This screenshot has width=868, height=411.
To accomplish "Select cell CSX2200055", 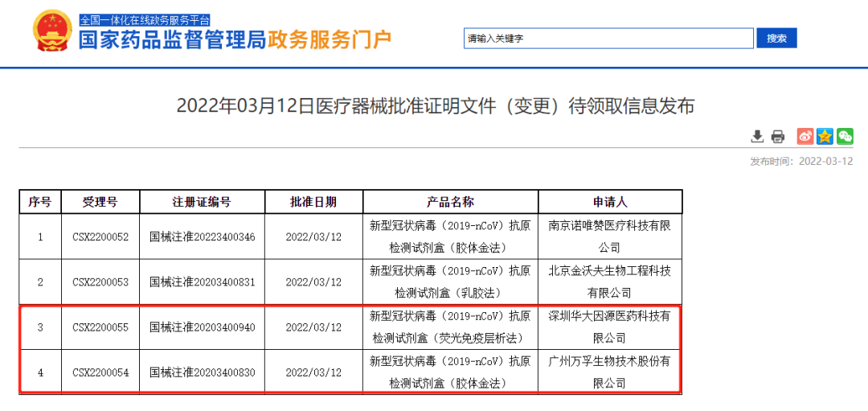I will (100, 327).
